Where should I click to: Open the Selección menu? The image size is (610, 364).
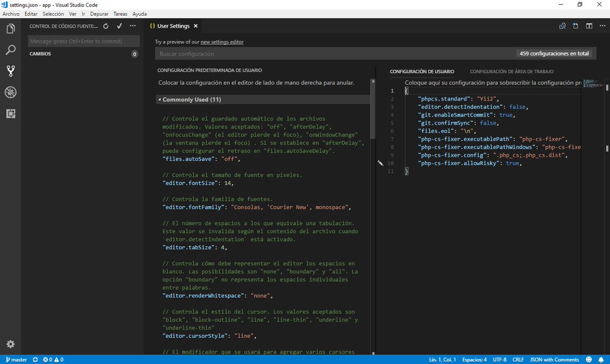[53, 14]
